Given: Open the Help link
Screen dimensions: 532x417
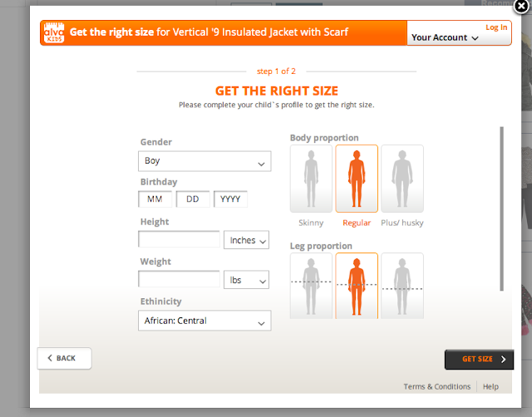Looking at the screenshot, I should (490, 386).
